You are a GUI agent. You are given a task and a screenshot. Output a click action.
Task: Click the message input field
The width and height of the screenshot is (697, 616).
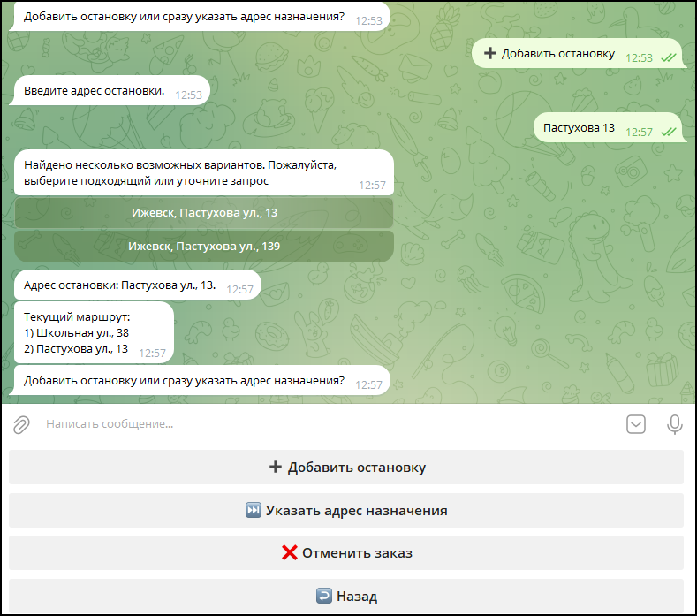click(x=327, y=424)
